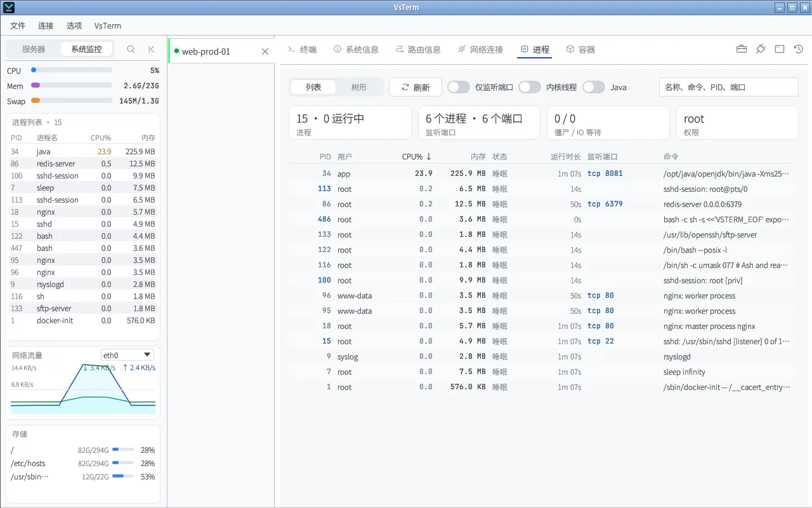
Task: Toggle the Java filter switch
Action: pos(594,87)
